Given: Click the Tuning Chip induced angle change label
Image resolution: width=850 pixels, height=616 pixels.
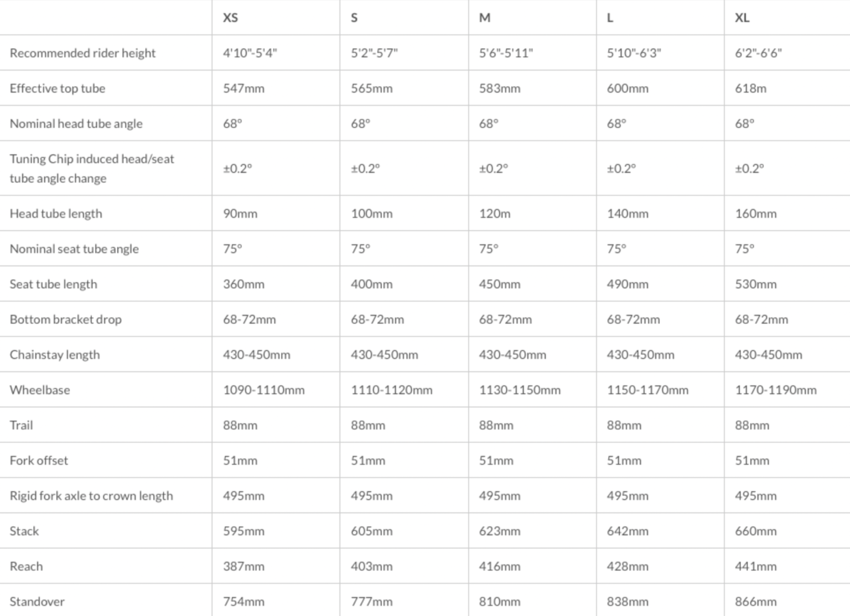Looking at the screenshot, I should [x=92, y=168].
